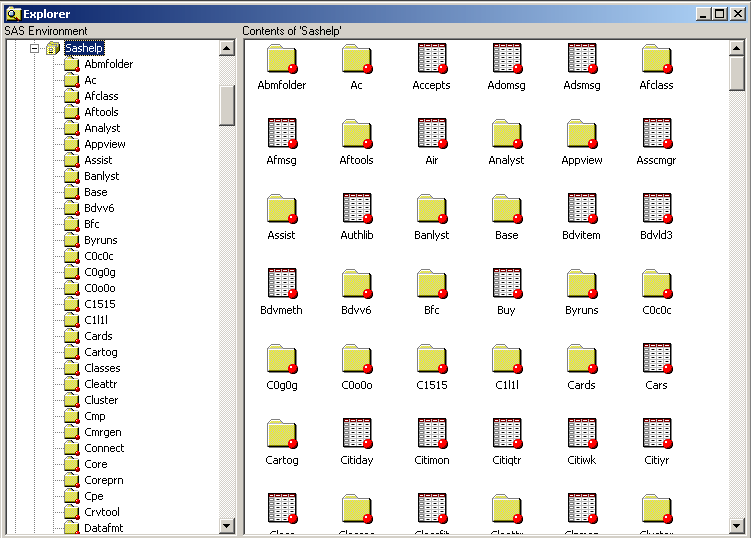Click the Explorer title bar icon
751x538 pixels.
click(13, 14)
